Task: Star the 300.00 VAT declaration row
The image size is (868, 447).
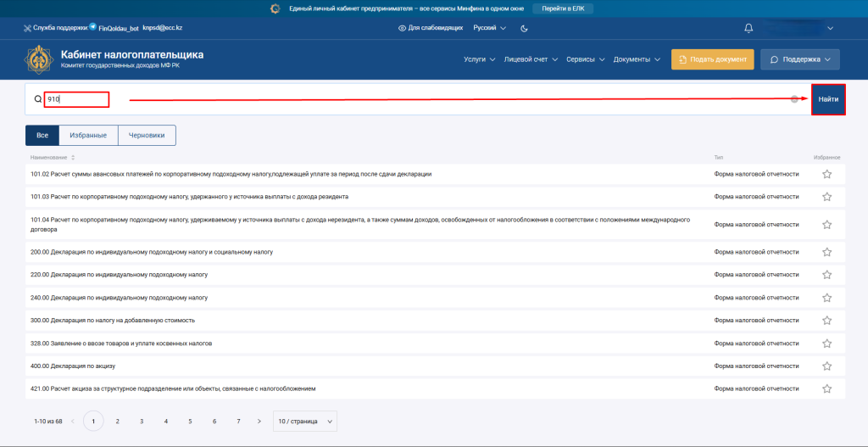Action: point(826,321)
